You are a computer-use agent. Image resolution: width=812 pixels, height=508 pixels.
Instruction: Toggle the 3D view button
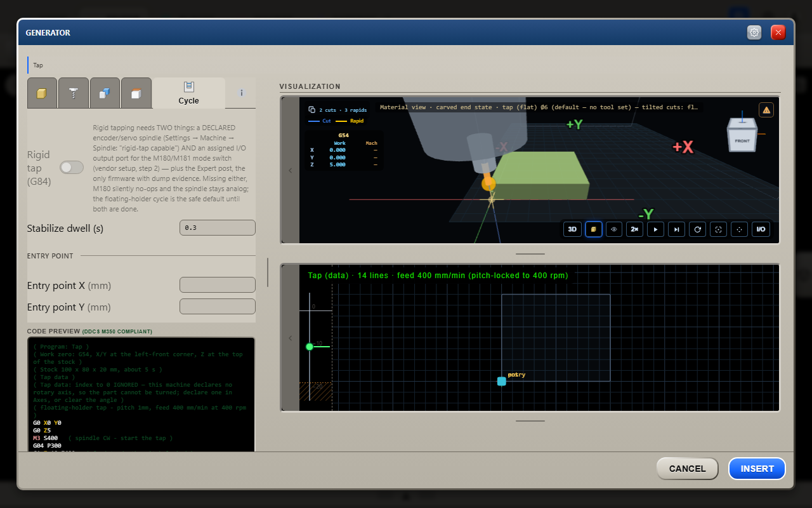(572, 229)
